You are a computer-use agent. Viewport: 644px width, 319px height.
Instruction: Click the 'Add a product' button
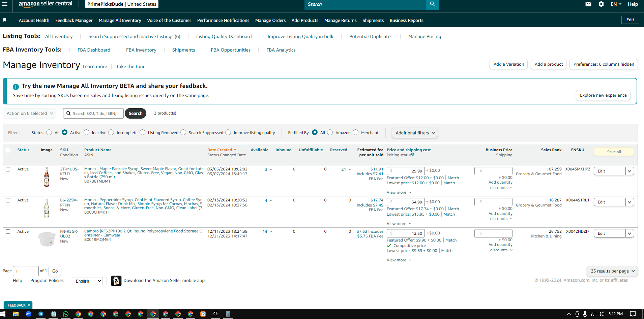549,64
